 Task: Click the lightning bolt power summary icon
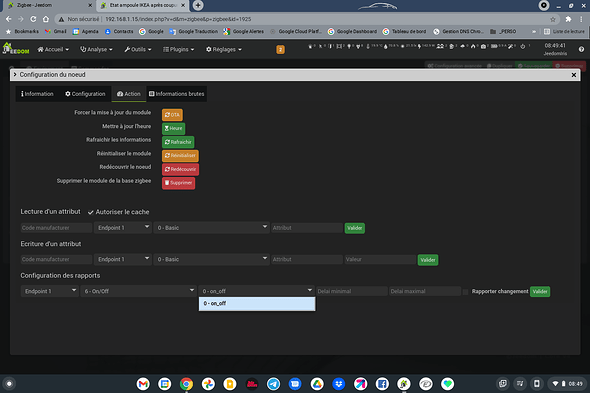click(419, 46)
